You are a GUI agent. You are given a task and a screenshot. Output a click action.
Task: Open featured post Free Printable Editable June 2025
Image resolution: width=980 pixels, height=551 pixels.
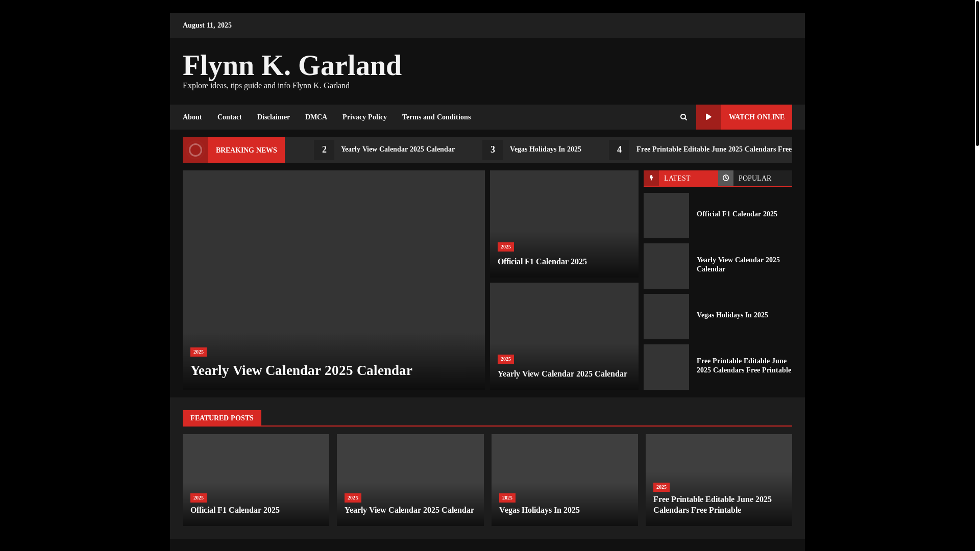(713, 505)
